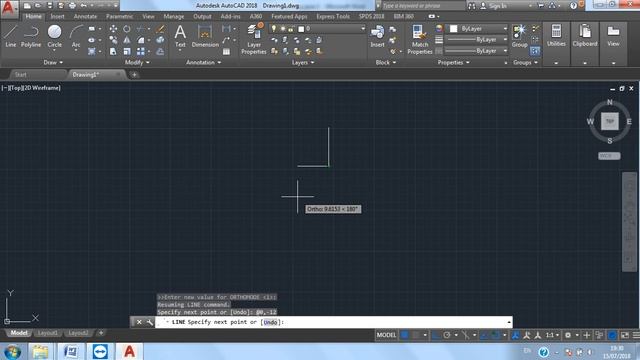Click the Match Properties tool
The image size is (640, 360).
[420, 39]
